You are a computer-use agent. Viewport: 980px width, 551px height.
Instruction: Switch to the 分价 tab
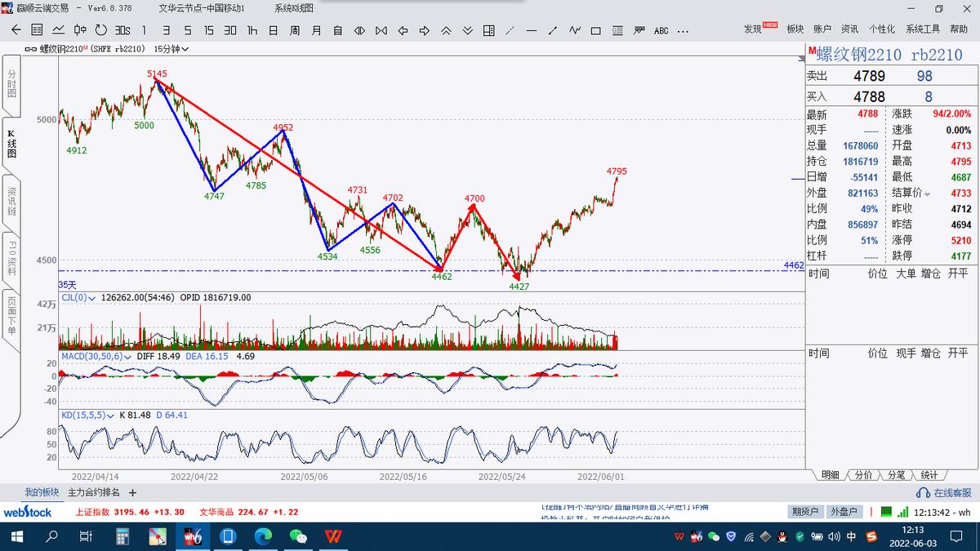pos(863,475)
